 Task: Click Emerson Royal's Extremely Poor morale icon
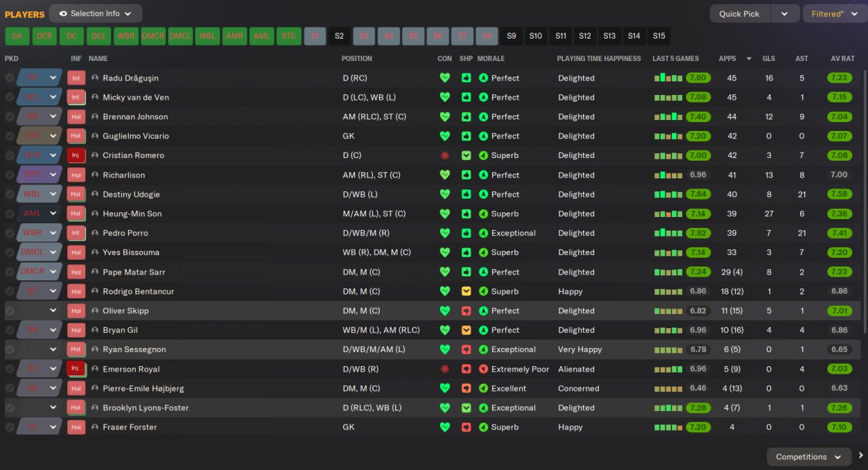pyautogui.click(x=484, y=369)
